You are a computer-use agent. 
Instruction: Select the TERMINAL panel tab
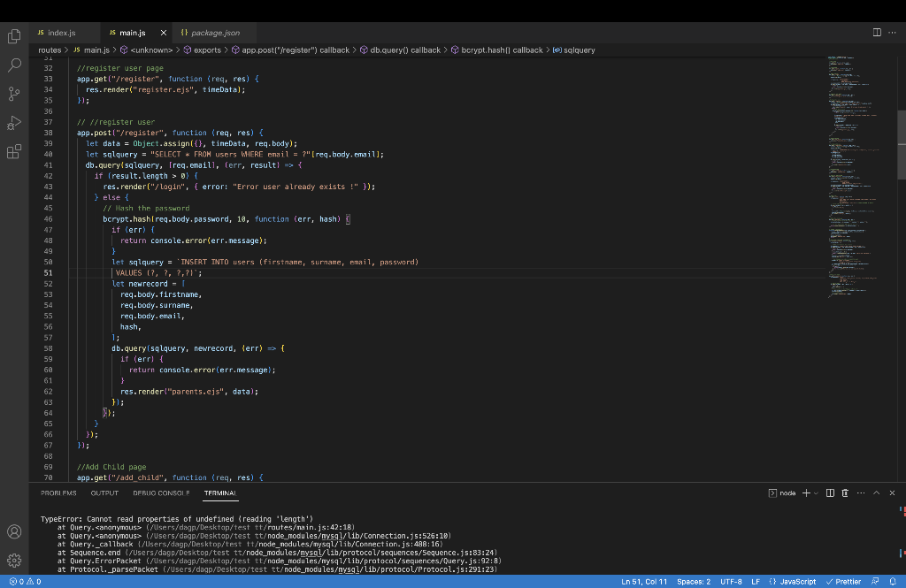pyautogui.click(x=220, y=493)
